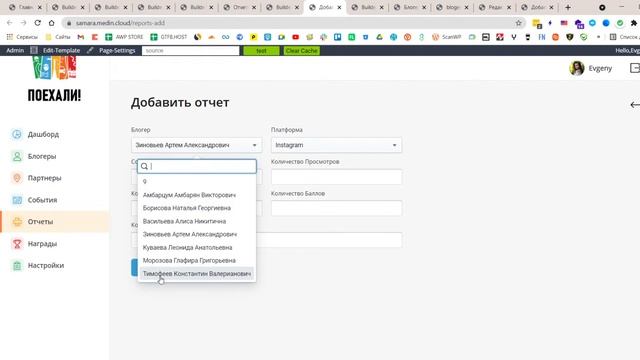Click the browser back arrow

(9, 23)
